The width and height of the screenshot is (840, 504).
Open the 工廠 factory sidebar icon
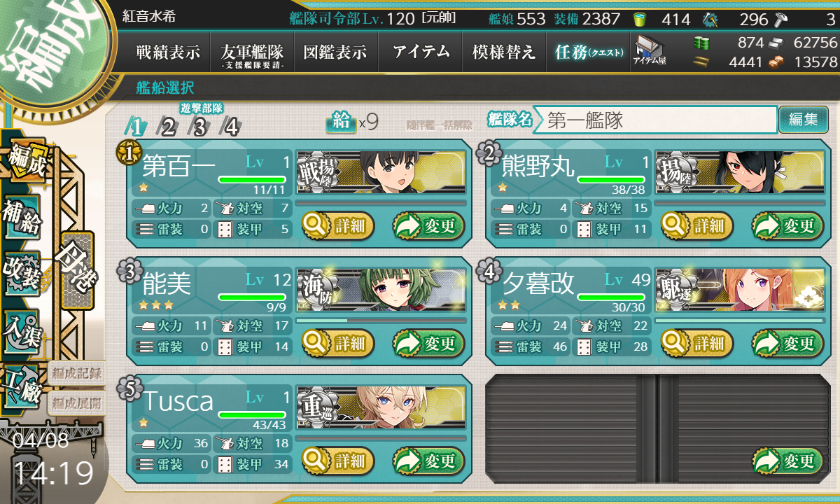point(22,386)
